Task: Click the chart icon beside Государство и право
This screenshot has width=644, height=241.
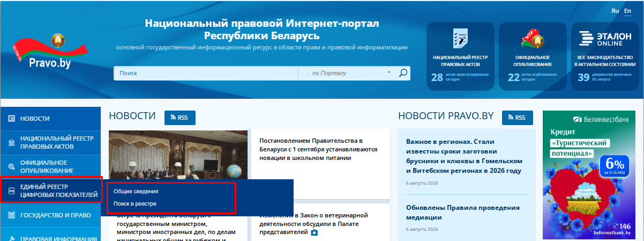Action: pos(11,215)
